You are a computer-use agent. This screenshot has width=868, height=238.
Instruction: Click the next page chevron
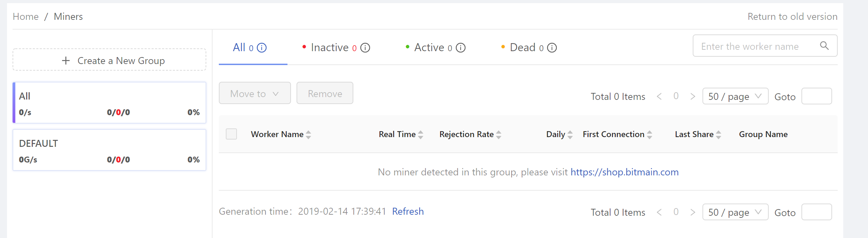tap(693, 96)
